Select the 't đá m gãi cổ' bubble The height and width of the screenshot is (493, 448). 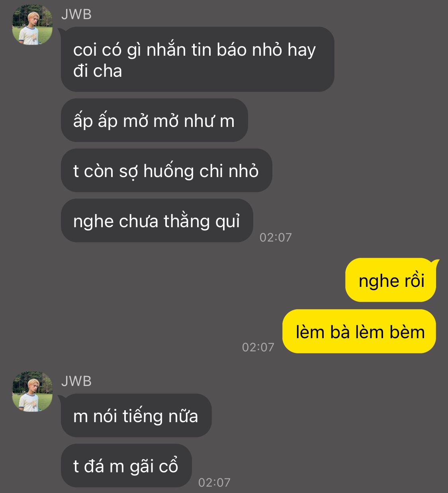tap(126, 466)
